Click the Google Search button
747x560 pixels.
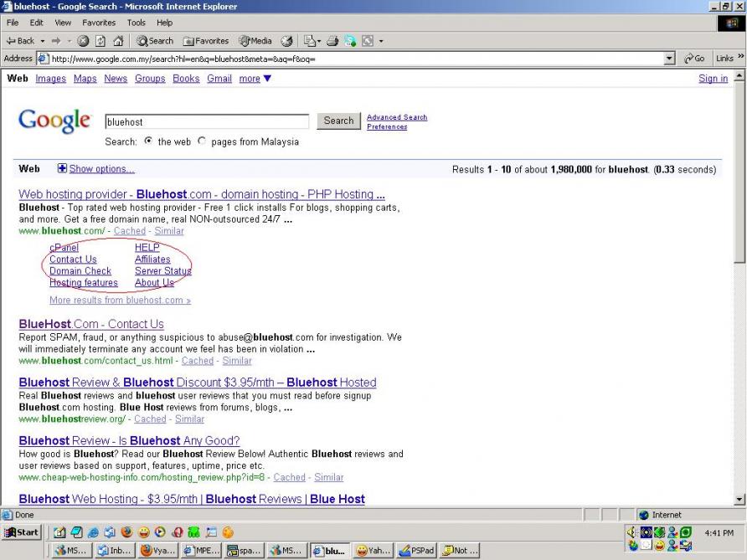(338, 121)
